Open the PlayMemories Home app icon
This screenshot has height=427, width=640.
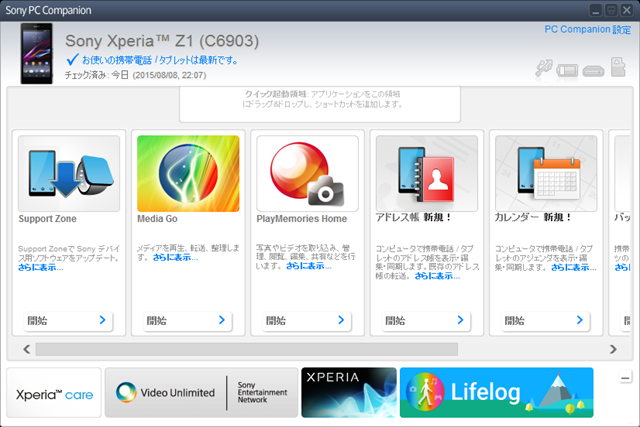(307, 173)
